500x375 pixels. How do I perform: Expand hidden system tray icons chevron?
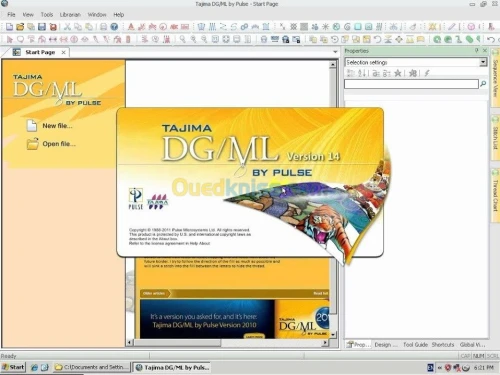(439, 367)
